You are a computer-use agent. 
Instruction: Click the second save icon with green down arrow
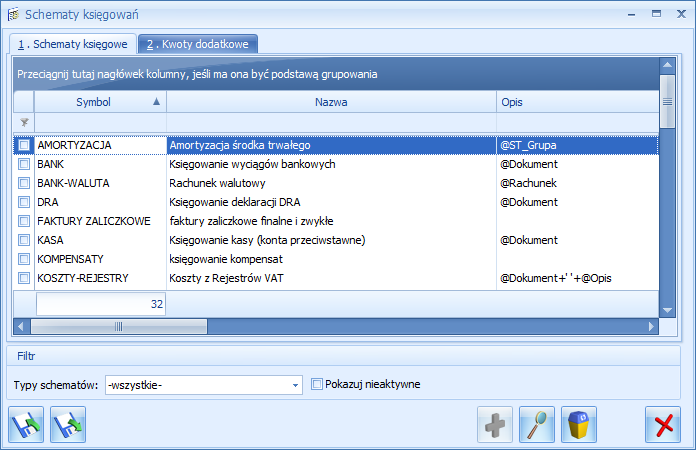tap(68, 424)
